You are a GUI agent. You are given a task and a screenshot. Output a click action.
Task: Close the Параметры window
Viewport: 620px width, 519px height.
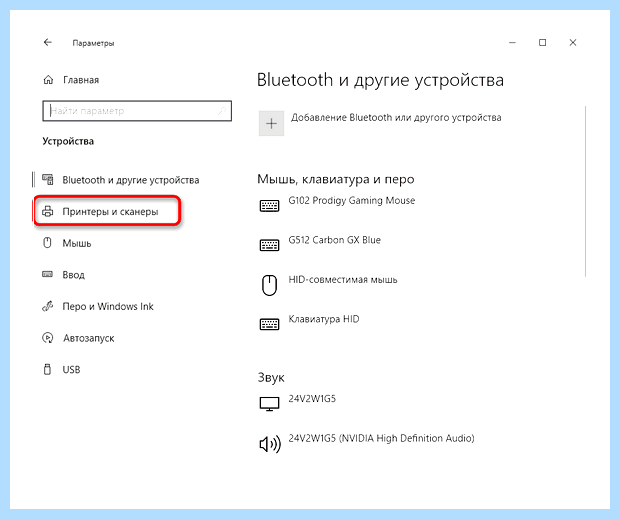573,42
